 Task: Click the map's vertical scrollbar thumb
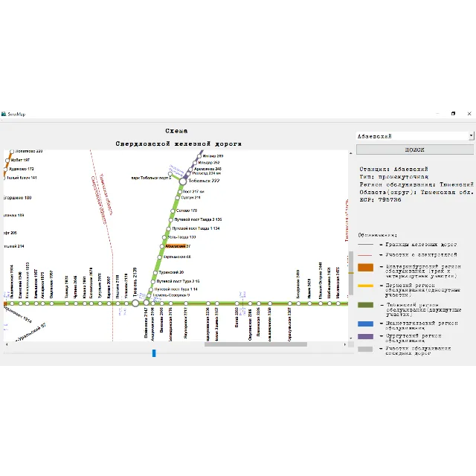(x=350, y=273)
